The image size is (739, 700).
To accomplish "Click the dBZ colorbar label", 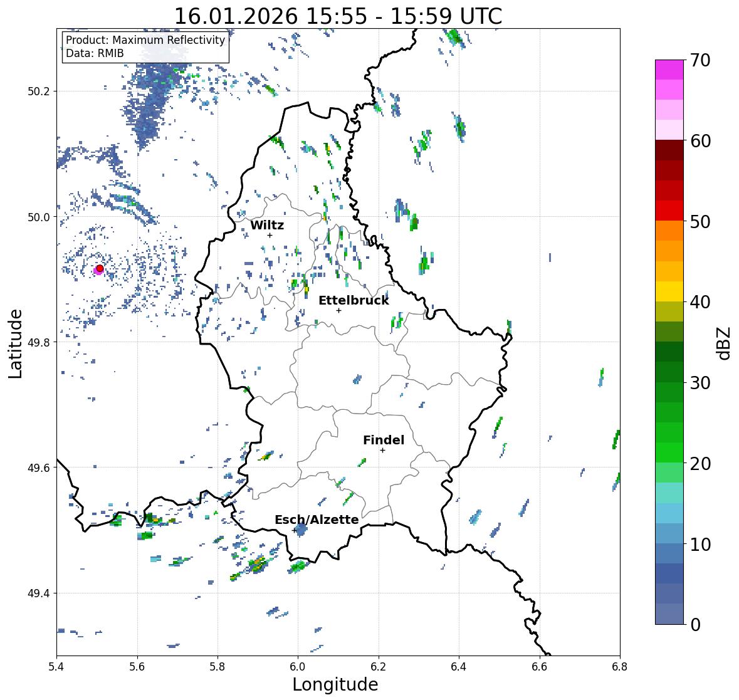I will pos(724,343).
